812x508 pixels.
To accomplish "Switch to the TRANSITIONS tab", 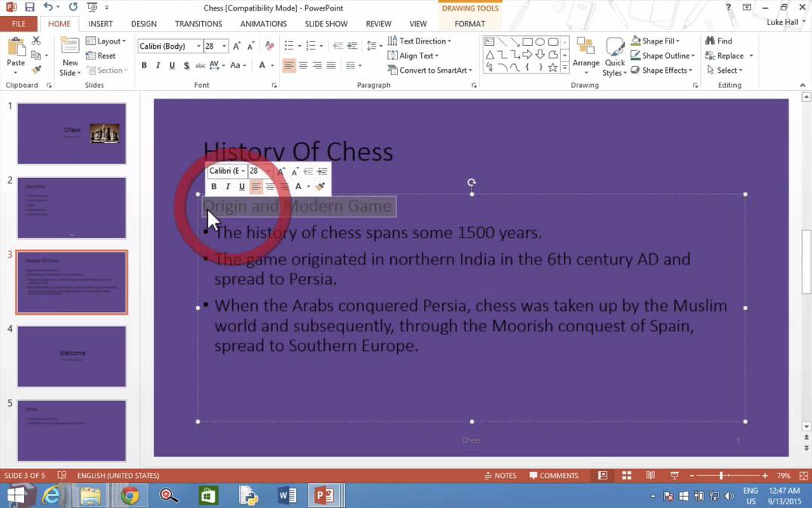I will pos(198,24).
